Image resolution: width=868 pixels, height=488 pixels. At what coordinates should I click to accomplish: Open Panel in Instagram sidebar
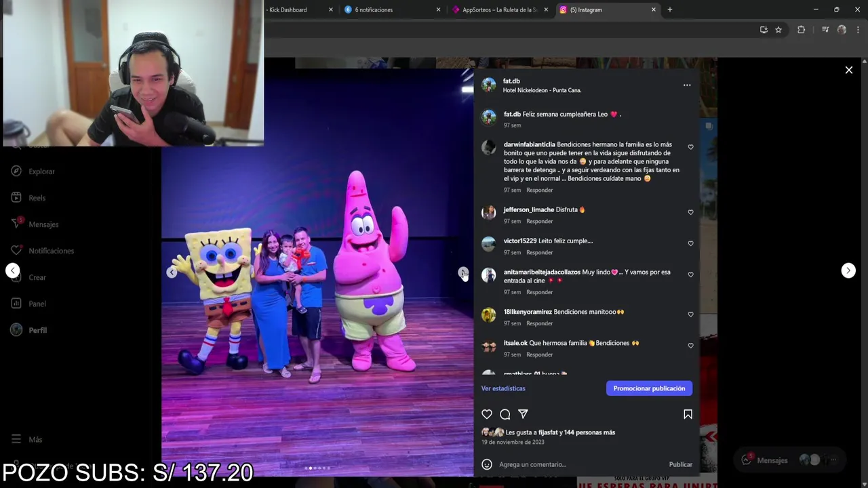pyautogui.click(x=29, y=304)
